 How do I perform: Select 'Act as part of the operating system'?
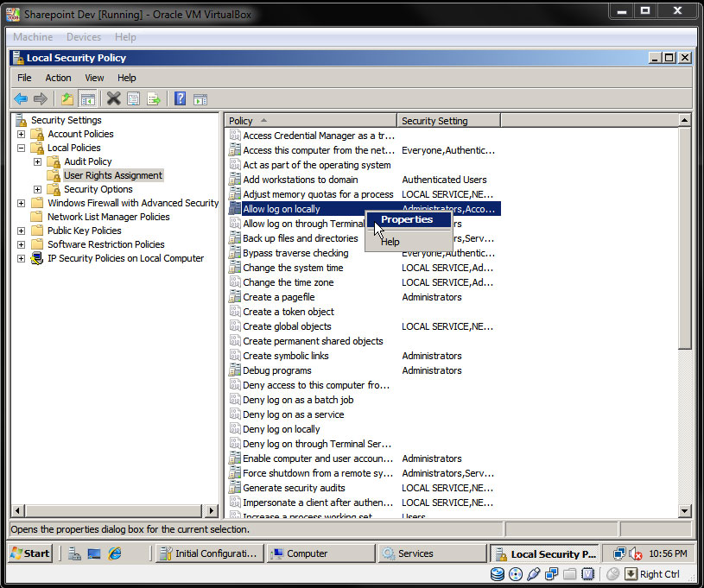[x=316, y=165]
